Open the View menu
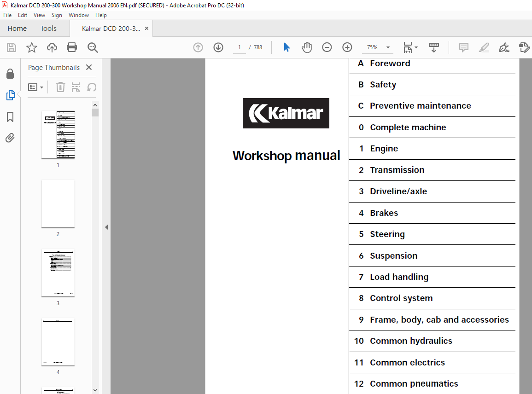The width and height of the screenshot is (532, 394). [39, 15]
